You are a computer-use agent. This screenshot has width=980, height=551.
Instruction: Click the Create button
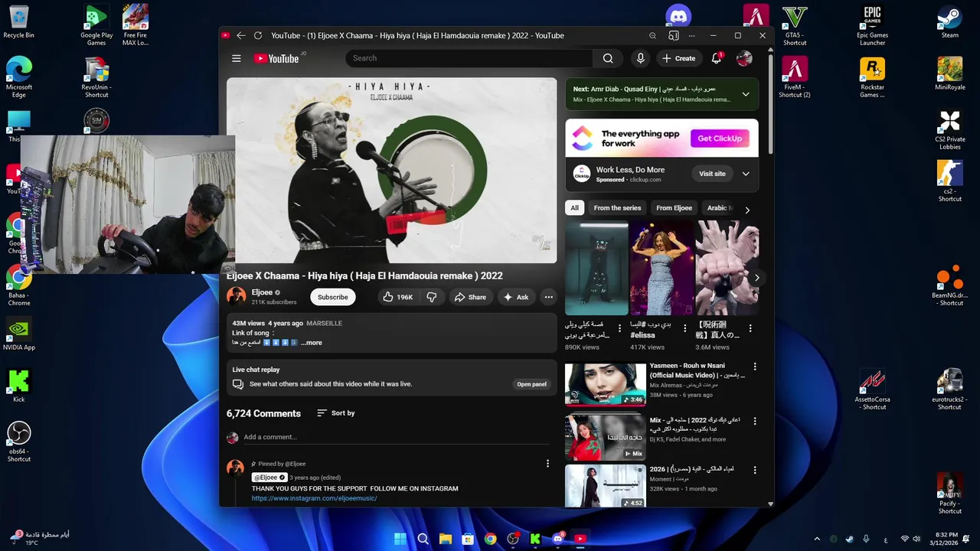click(679, 58)
